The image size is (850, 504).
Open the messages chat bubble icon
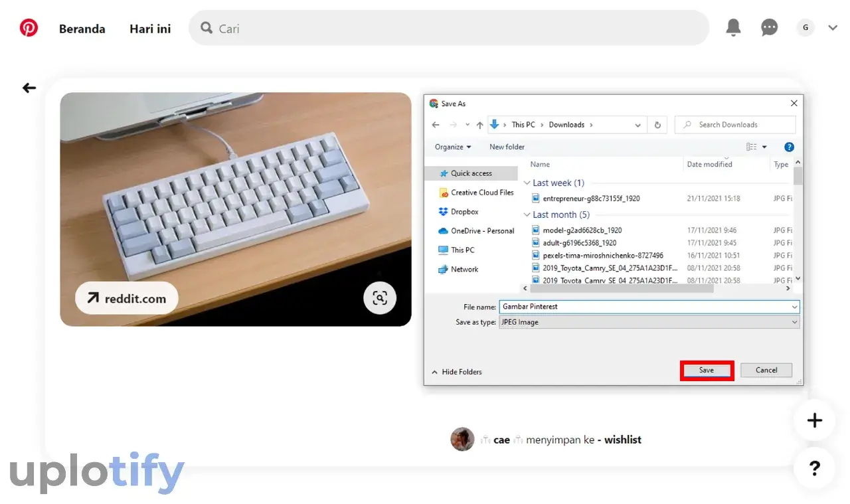(769, 28)
